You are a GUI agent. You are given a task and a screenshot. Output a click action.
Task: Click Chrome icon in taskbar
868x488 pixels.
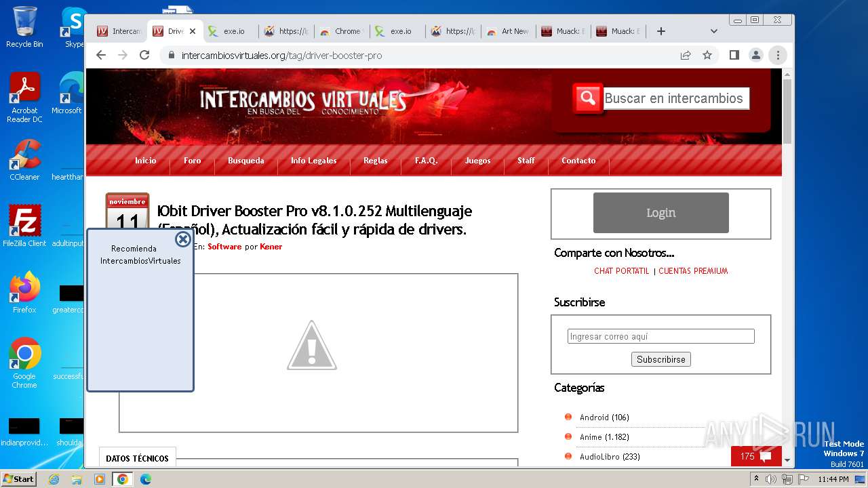[x=122, y=479]
